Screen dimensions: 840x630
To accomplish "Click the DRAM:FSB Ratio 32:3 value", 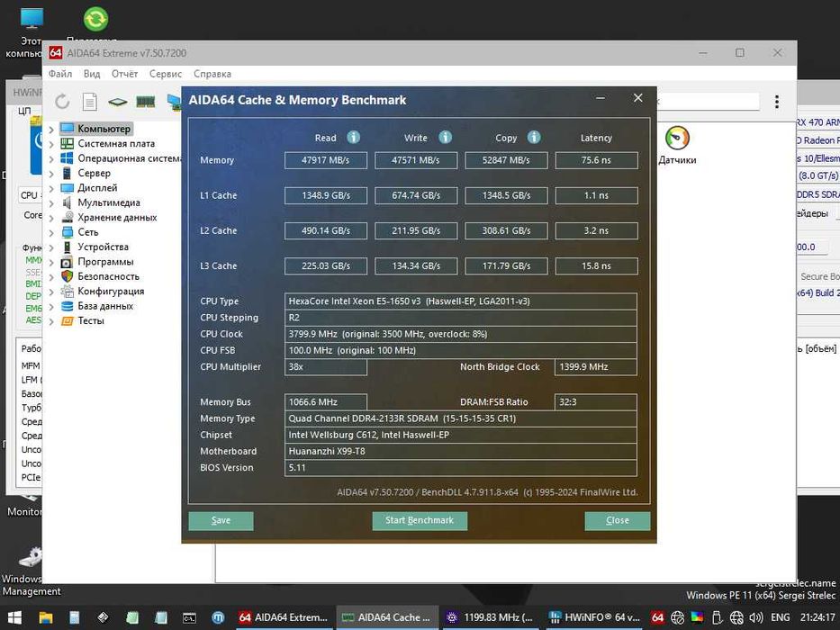I will [x=596, y=401].
